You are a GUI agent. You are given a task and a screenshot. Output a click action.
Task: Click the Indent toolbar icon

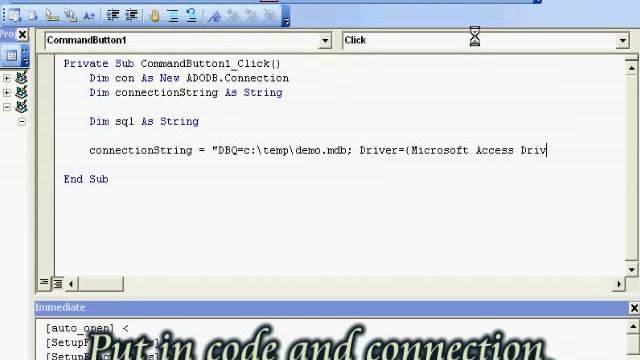[x=113, y=16]
